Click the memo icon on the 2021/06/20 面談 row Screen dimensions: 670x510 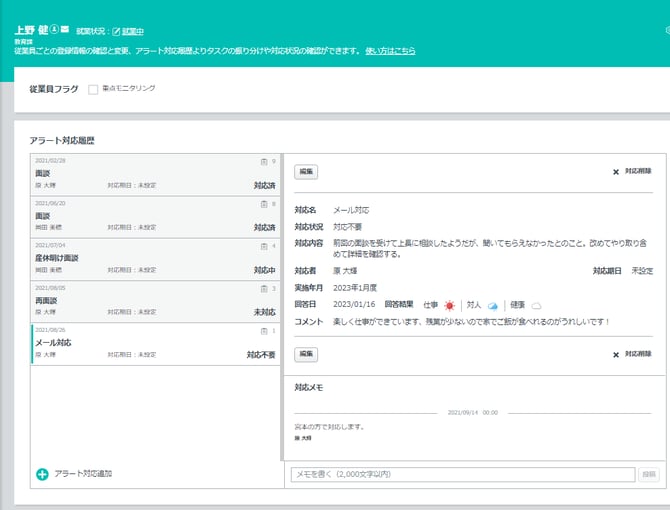pos(264,204)
